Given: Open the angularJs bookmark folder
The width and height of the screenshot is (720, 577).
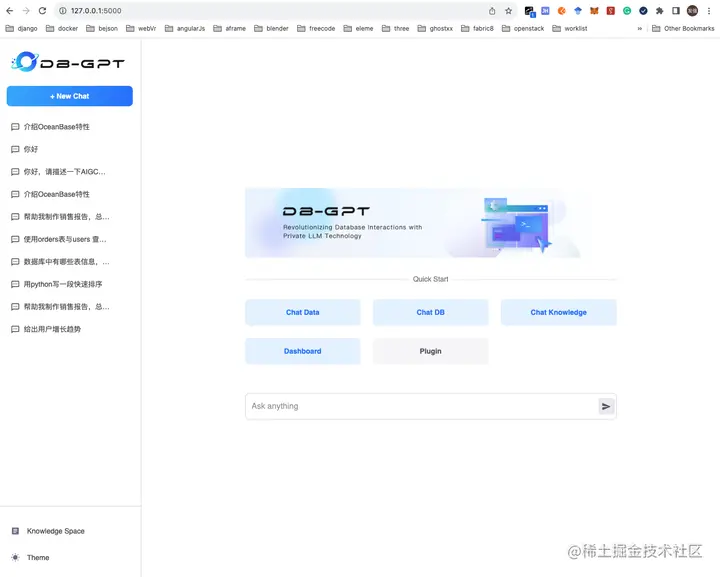Looking at the screenshot, I should (x=185, y=28).
